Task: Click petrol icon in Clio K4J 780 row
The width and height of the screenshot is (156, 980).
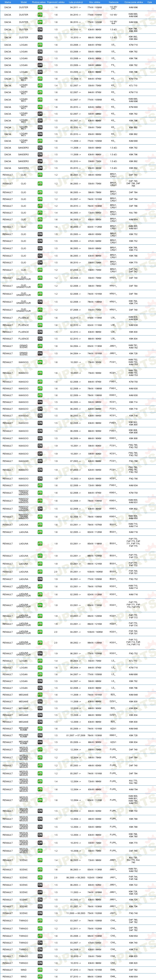Action: [x=40, y=213]
